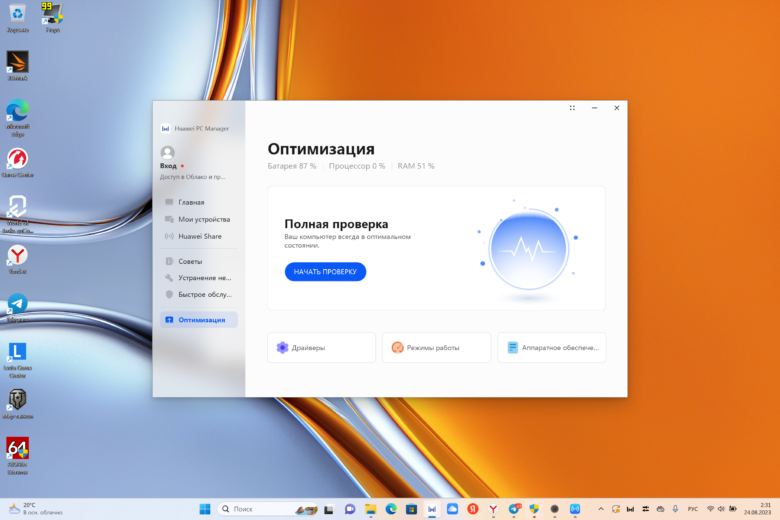780x520 pixels.
Task: Click the Полная проверка heading
Action: (x=336, y=224)
